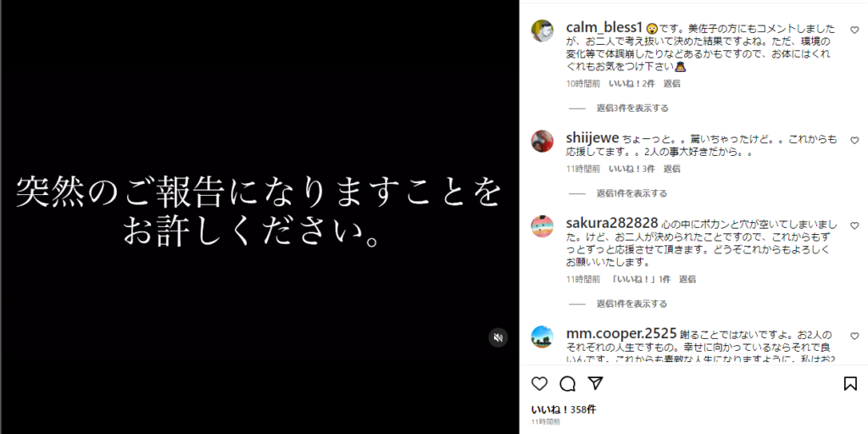This screenshot has width=868, height=434.
Task: Reply to calm_bless1 via 返信 link
Action: click(x=672, y=84)
